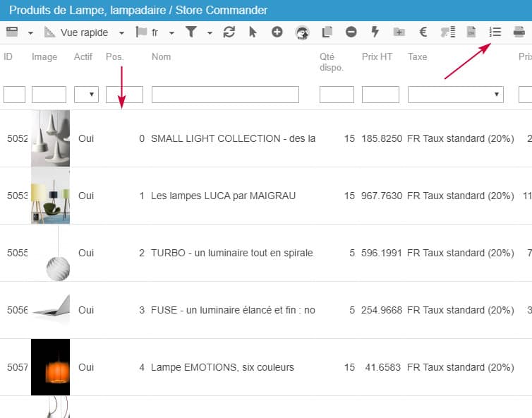This screenshot has height=418, width=532.
Task: Click the refresh grid icon
Action: click(x=229, y=32)
